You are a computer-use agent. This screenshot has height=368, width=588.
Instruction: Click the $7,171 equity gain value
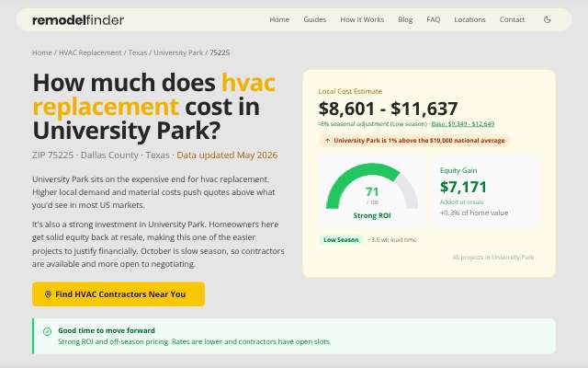[463, 187]
